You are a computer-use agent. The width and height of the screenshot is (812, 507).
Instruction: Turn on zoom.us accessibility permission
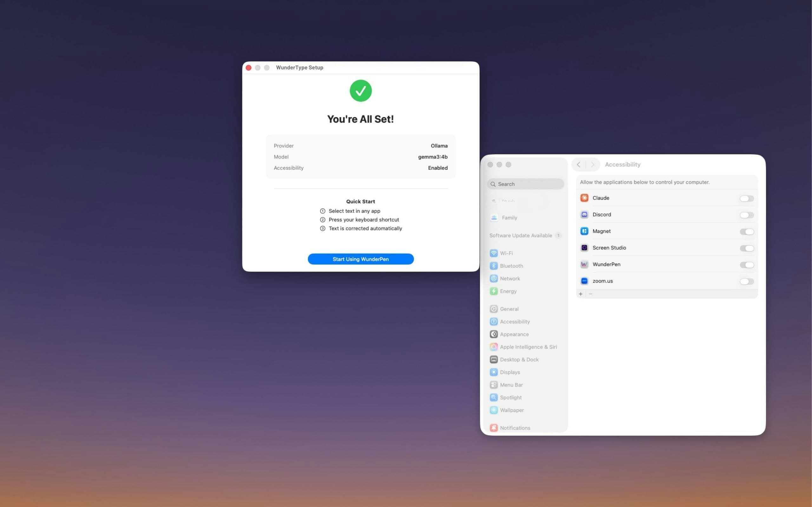point(746,282)
